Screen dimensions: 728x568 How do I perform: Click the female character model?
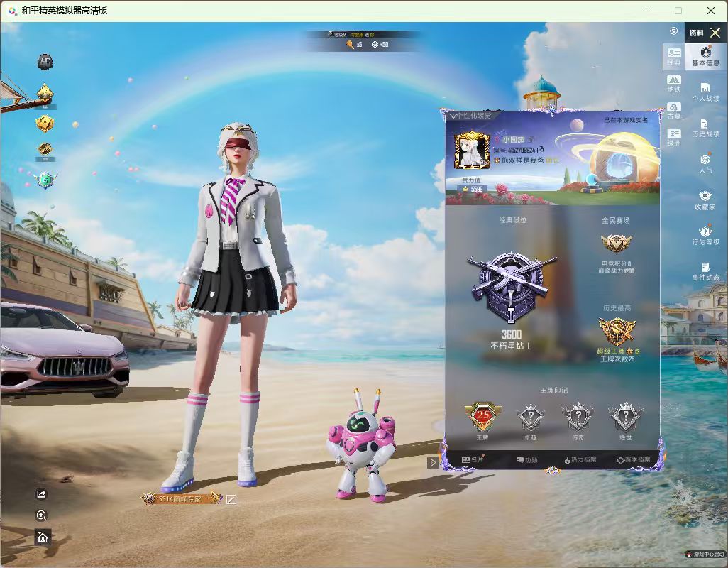click(234, 307)
